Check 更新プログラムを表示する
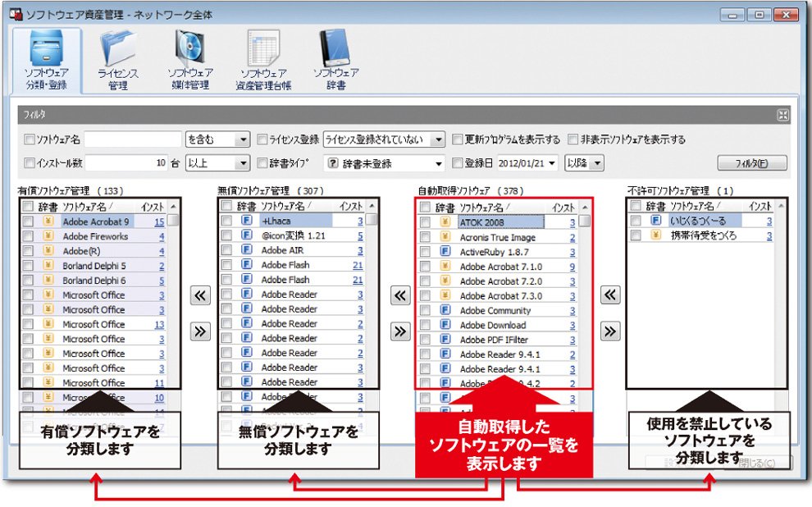This screenshot has width=812, height=507. [458, 139]
